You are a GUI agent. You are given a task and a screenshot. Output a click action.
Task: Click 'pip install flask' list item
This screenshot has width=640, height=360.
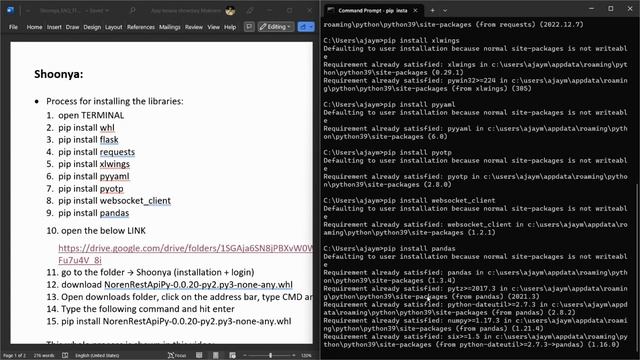coord(88,140)
